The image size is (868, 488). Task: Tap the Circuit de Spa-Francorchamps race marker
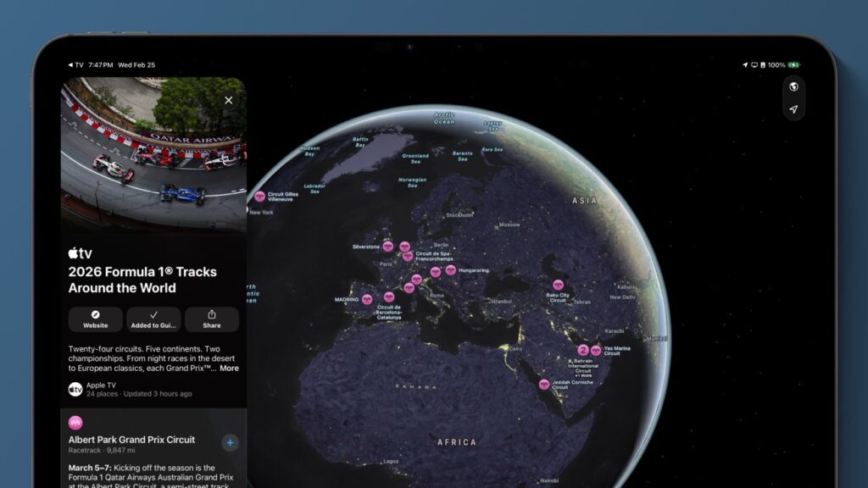coord(406,256)
